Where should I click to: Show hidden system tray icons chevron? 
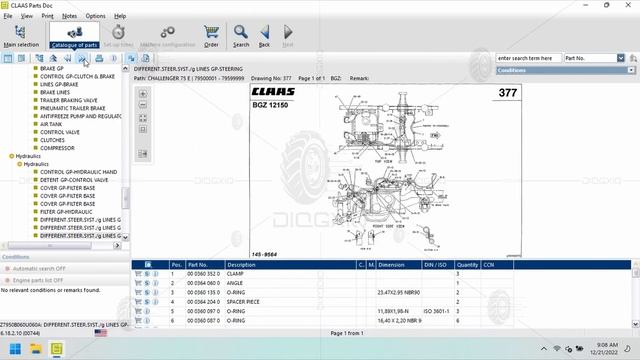pyautogui.click(x=544, y=349)
